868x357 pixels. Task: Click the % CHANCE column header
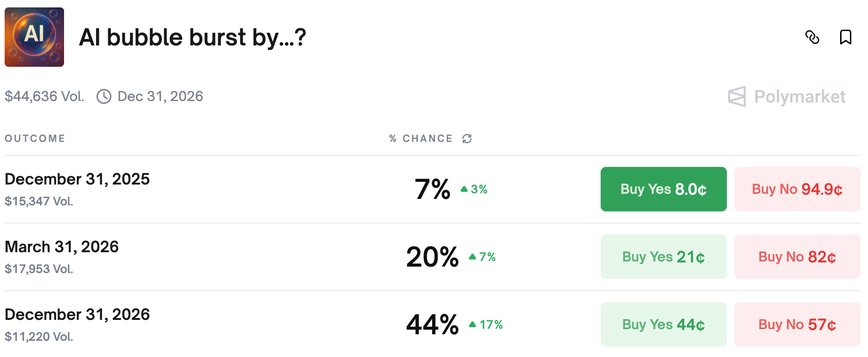click(421, 139)
